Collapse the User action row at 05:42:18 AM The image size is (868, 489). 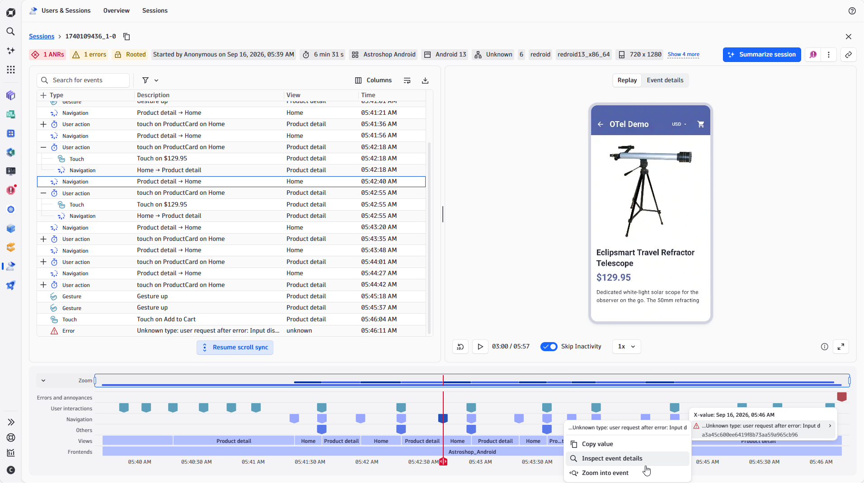[x=43, y=148]
